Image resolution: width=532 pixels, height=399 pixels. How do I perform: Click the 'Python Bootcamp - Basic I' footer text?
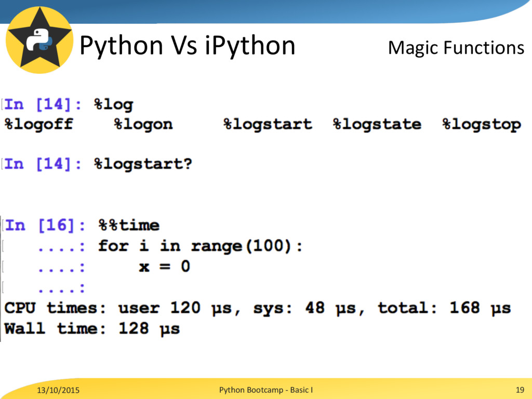[x=266, y=390]
